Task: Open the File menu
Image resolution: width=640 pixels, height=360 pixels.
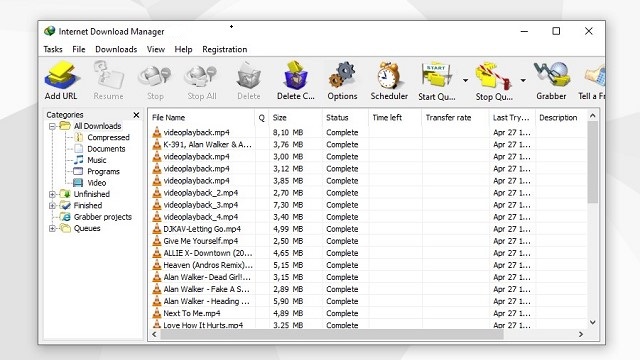Action: [79, 49]
